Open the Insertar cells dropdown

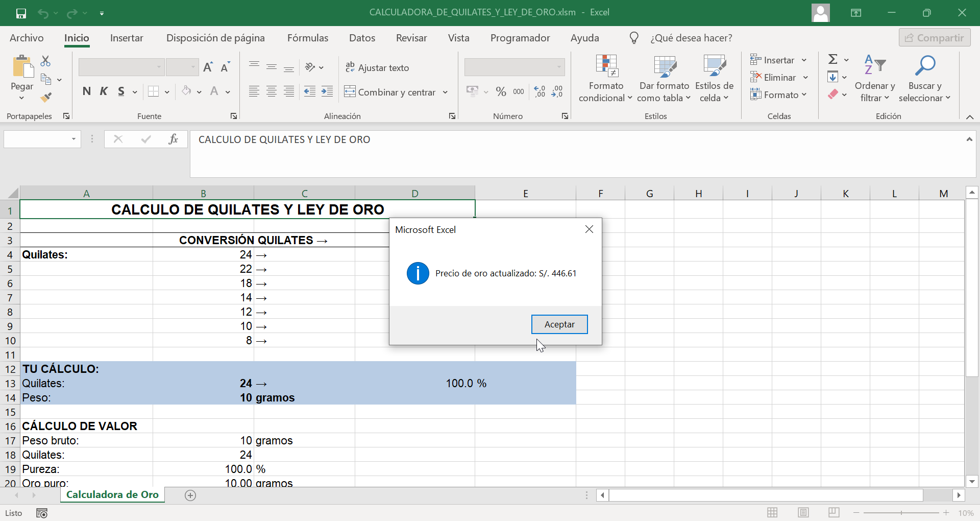(804, 60)
